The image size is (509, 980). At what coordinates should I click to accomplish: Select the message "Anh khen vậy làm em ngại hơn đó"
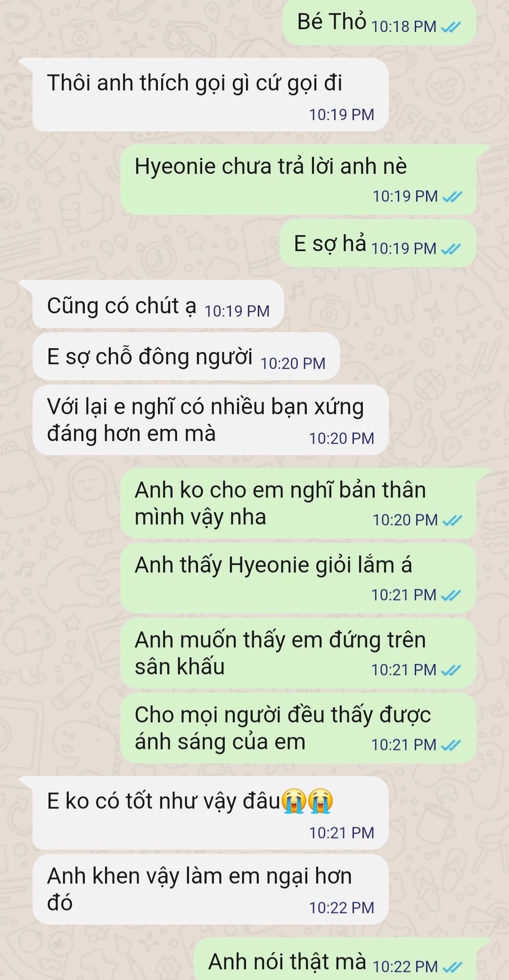point(210,890)
